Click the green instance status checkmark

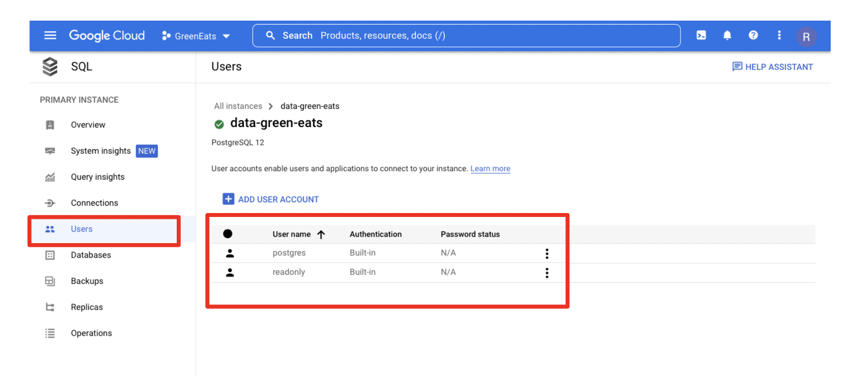(x=219, y=124)
